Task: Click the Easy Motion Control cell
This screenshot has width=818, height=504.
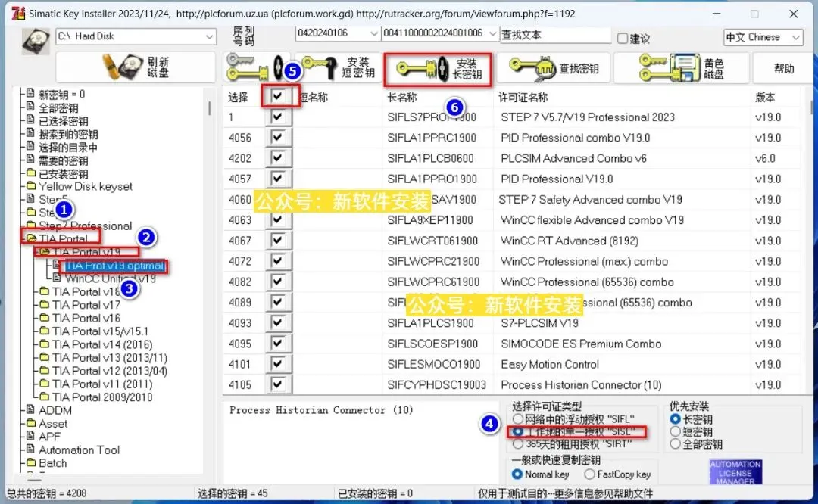Action: pyautogui.click(x=550, y=364)
